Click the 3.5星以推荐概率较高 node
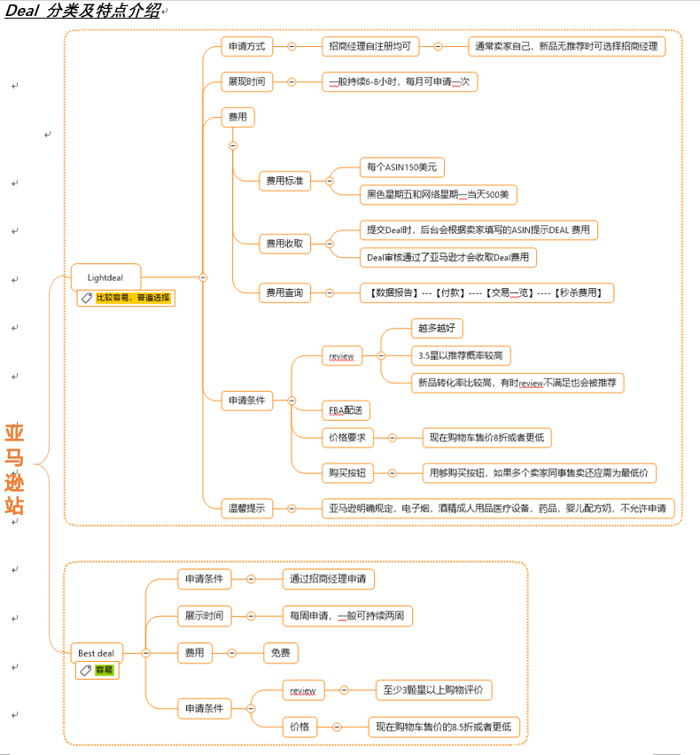 point(461,356)
